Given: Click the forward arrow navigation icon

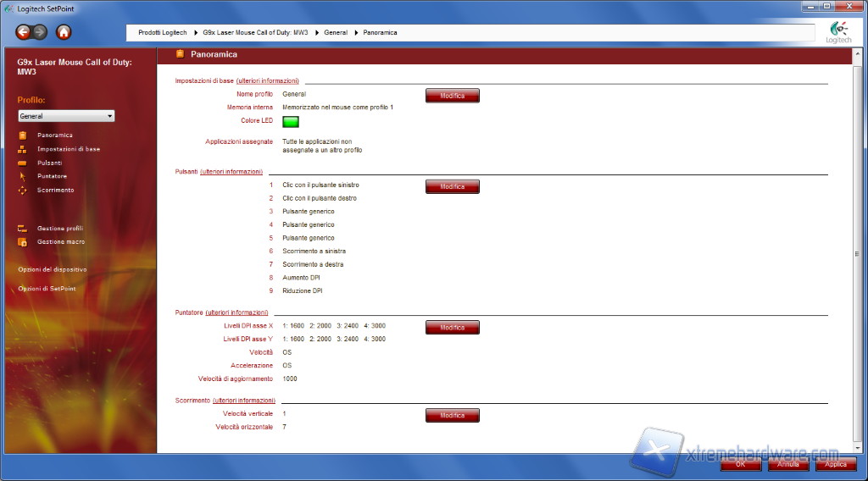Looking at the screenshot, I should tap(39, 32).
